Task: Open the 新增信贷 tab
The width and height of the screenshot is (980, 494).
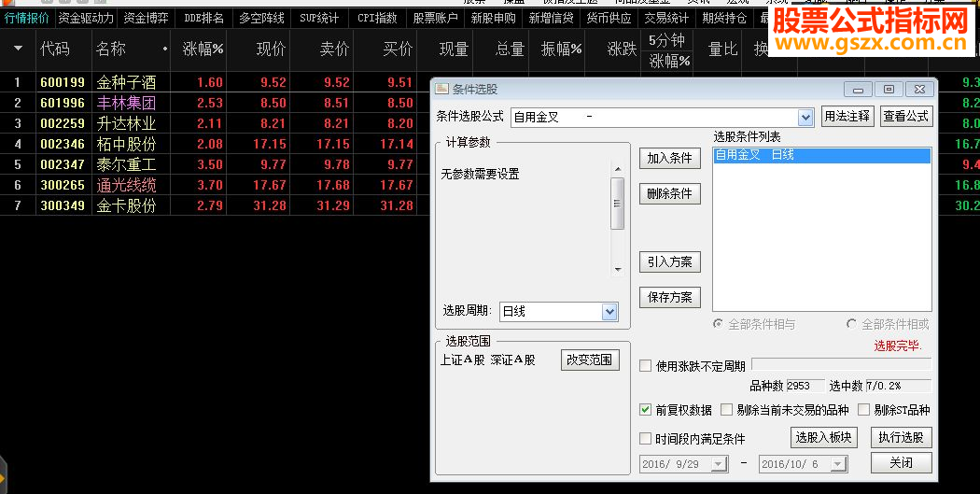Action: [551, 18]
